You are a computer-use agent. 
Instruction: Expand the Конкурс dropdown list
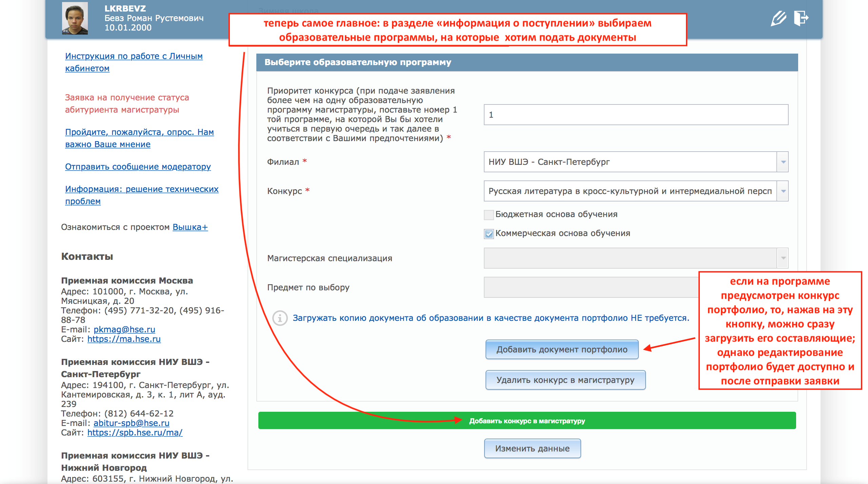pos(783,191)
